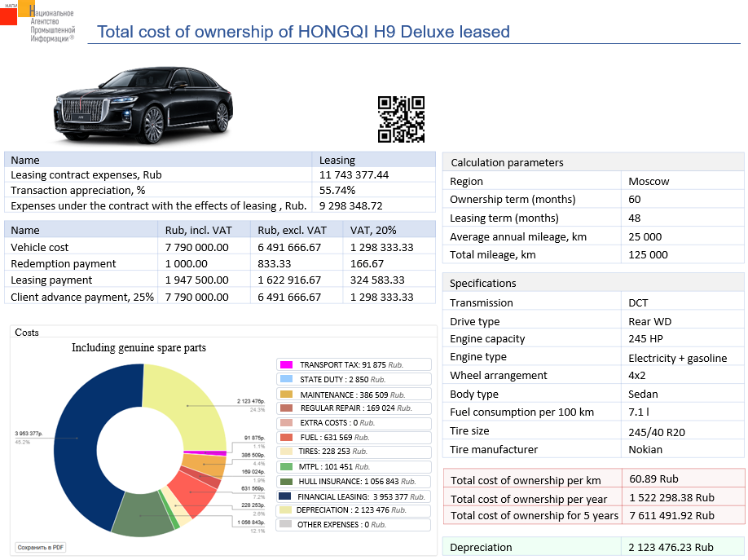Screen dimensions: 748x560
Task: Click the NAPI agency logo
Action: coord(38,22)
